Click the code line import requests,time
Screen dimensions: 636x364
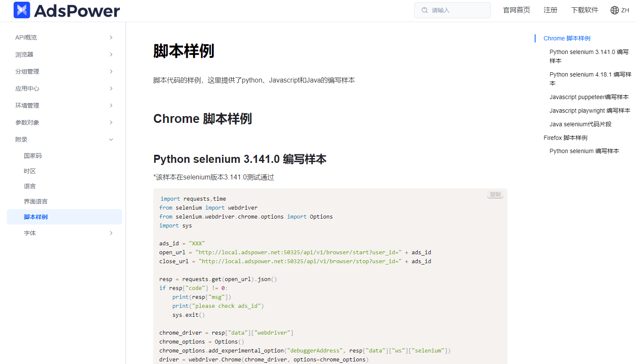coord(193,199)
